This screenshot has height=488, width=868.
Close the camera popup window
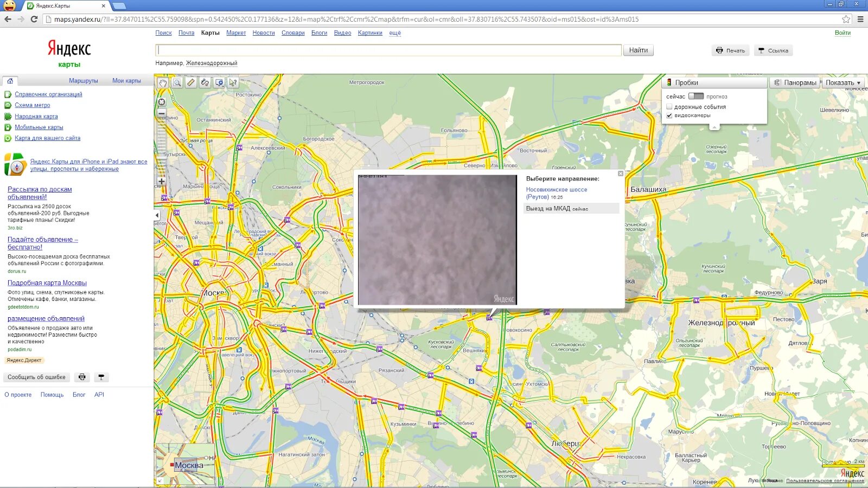(x=621, y=174)
